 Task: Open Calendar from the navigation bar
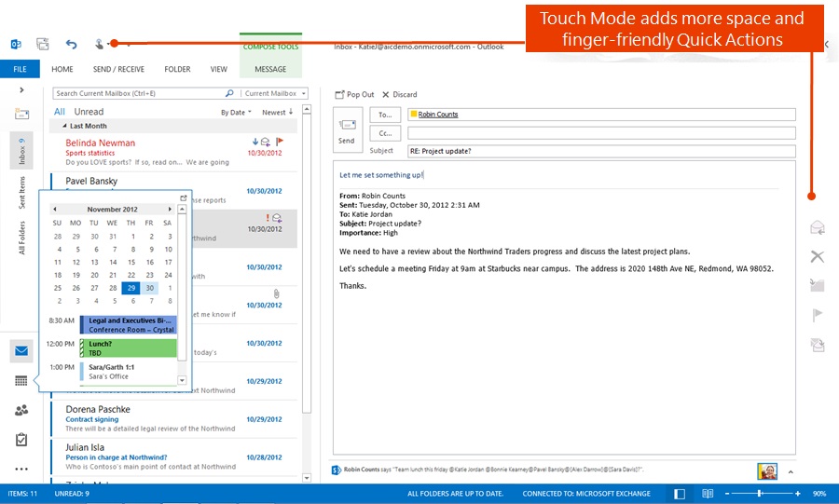coord(21,381)
